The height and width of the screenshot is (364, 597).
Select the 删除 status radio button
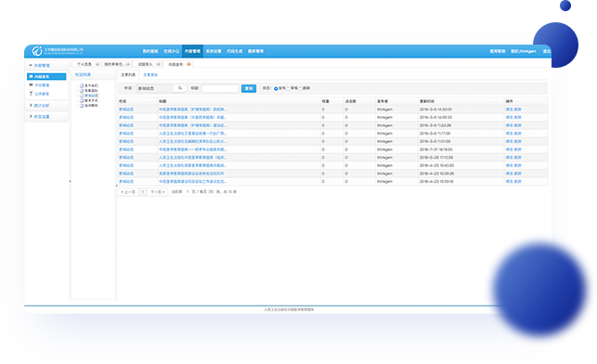point(301,89)
